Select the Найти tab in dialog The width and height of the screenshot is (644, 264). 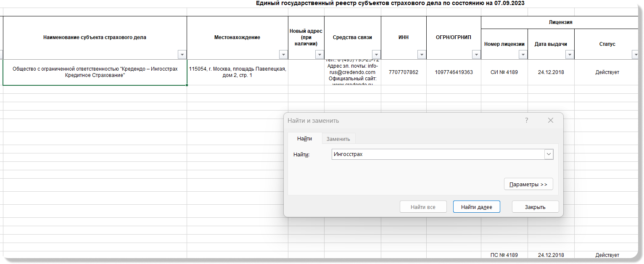[304, 138]
